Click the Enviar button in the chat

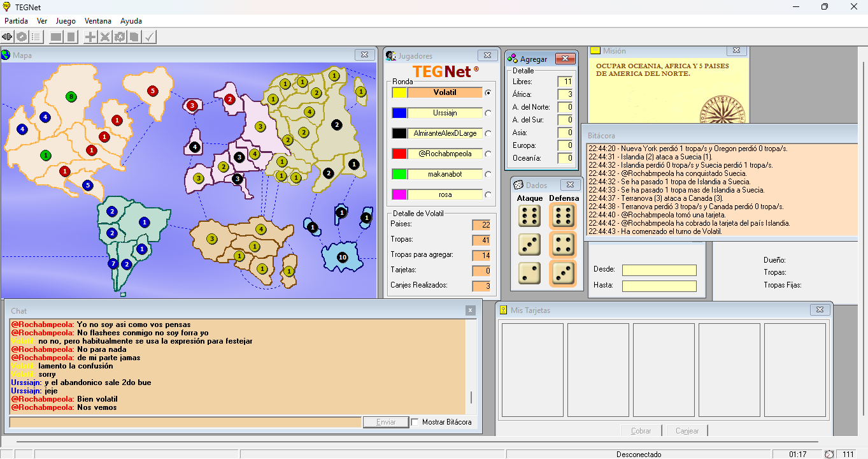386,422
